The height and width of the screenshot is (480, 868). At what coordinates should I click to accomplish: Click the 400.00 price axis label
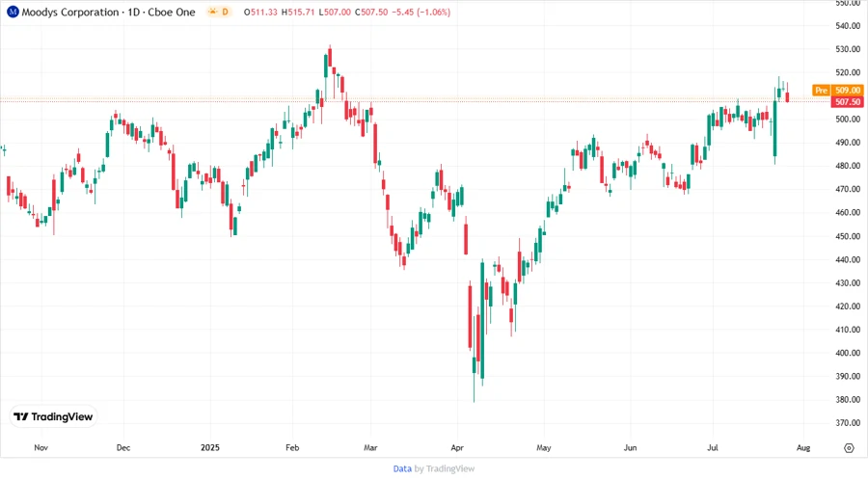848,353
